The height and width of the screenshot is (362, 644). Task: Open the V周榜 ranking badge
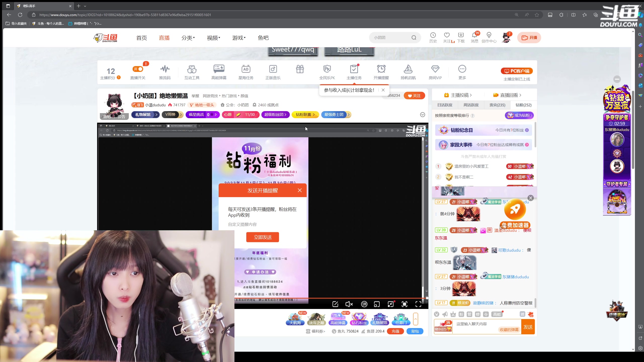click(x=173, y=115)
